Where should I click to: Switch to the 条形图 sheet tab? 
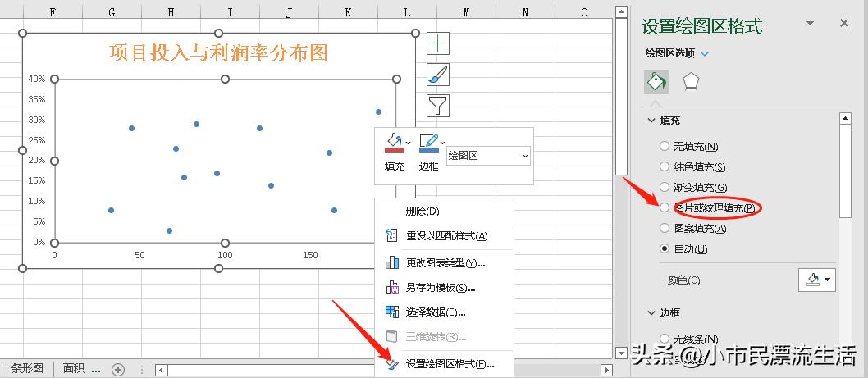(x=27, y=369)
